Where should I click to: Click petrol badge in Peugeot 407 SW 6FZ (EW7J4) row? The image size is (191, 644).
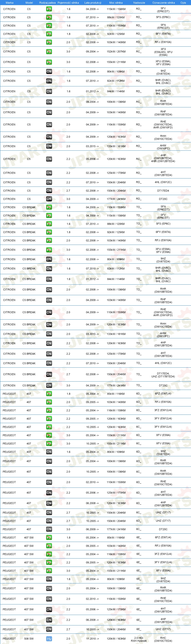click(49, 538)
